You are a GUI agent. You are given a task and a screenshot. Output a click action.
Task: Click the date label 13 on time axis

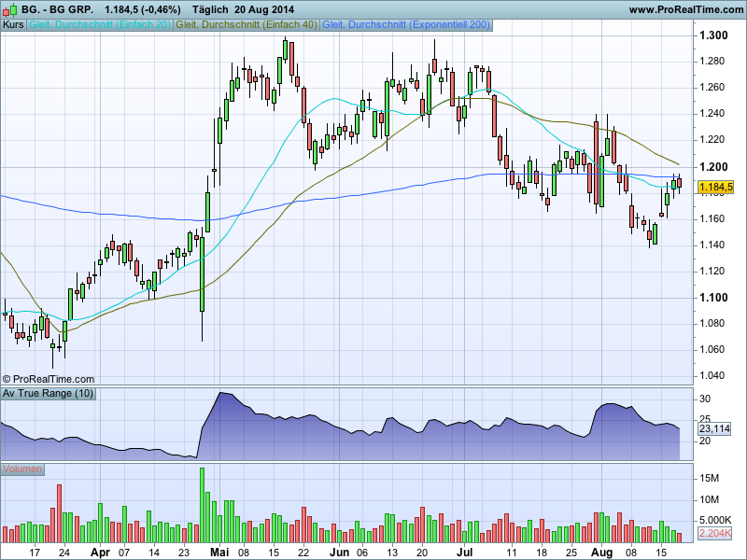pos(392,553)
